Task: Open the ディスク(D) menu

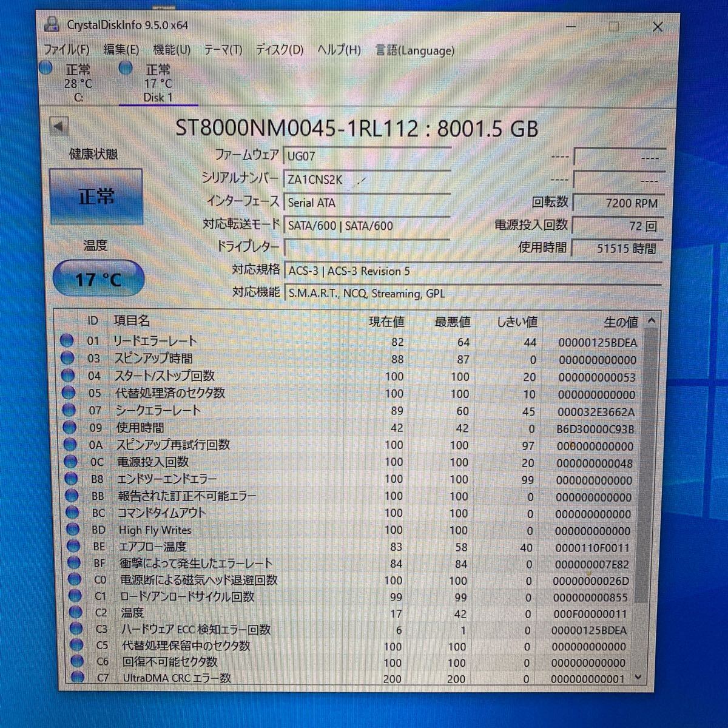Action: (x=280, y=50)
